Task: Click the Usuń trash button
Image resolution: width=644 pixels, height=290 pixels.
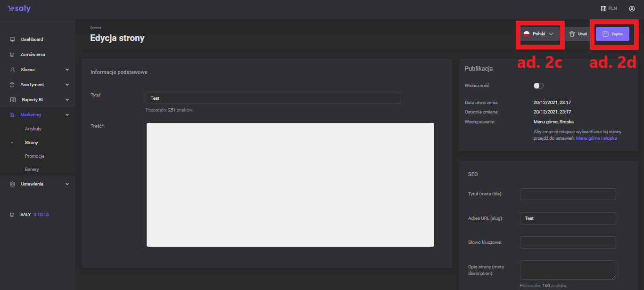Action: [578, 34]
